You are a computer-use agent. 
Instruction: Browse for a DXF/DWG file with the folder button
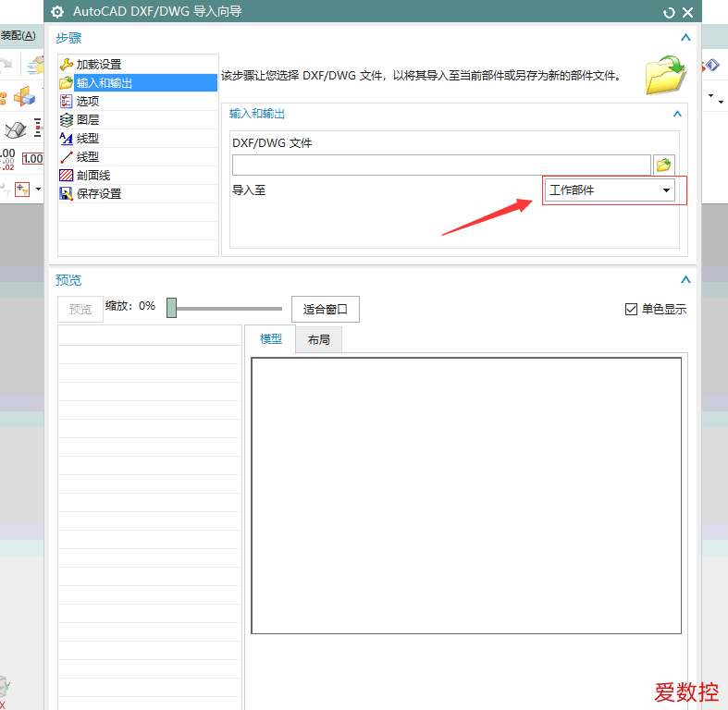pyautogui.click(x=663, y=165)
